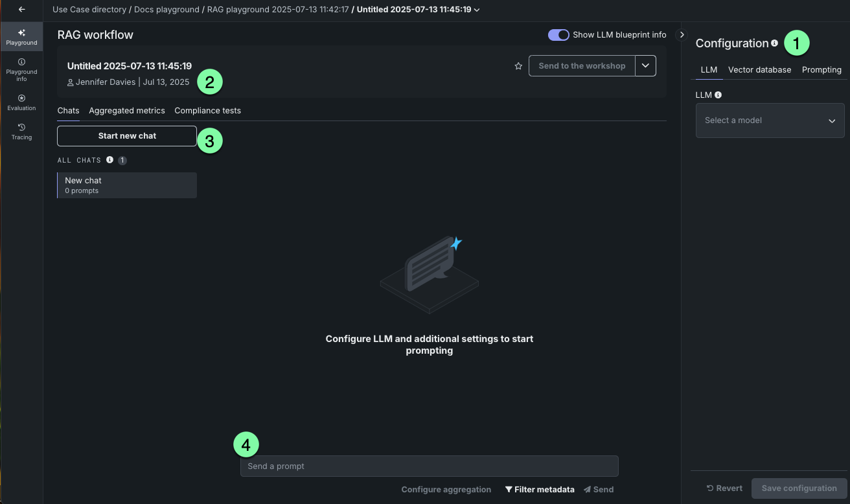850x504 pixels.
Task: Star the Untitled blueprint as favorite
Action: click(x=518, y=66)
